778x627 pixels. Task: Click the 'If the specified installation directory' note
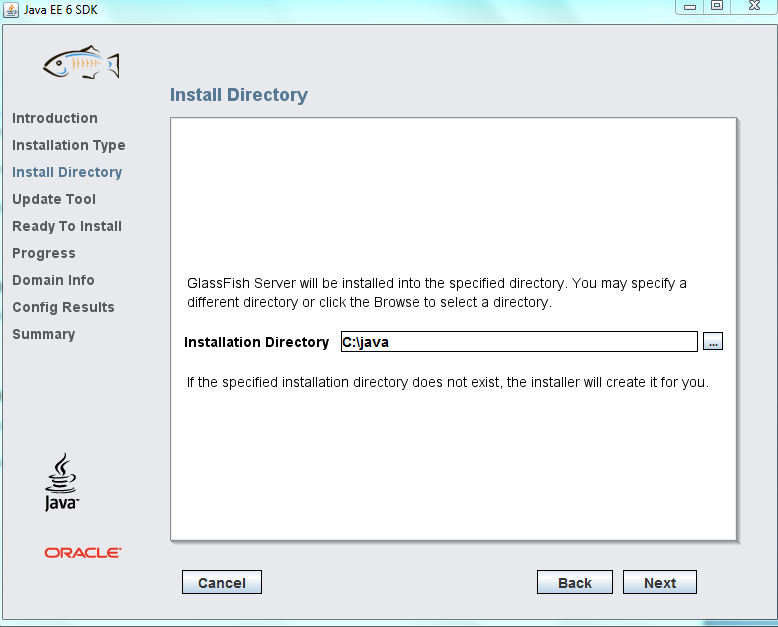tap(448, 382)
